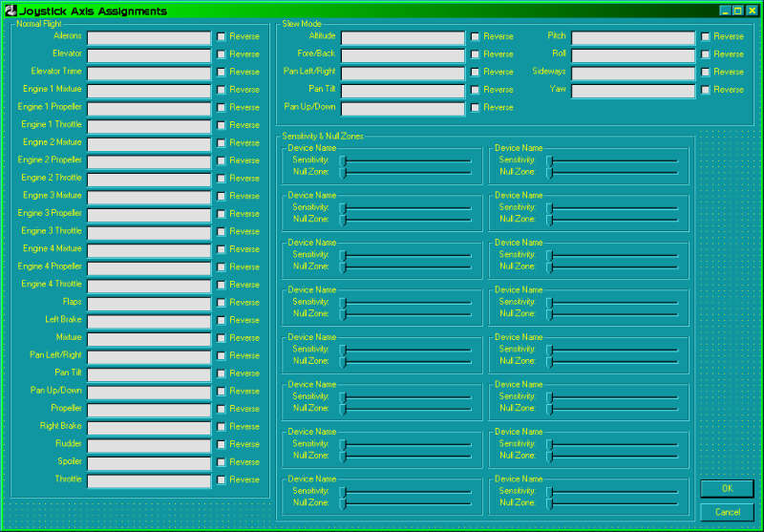Screen dimensions: 764x532
Task: Select the Sideways assignment field
Action: pyautogui.click(x=633, y=74)
